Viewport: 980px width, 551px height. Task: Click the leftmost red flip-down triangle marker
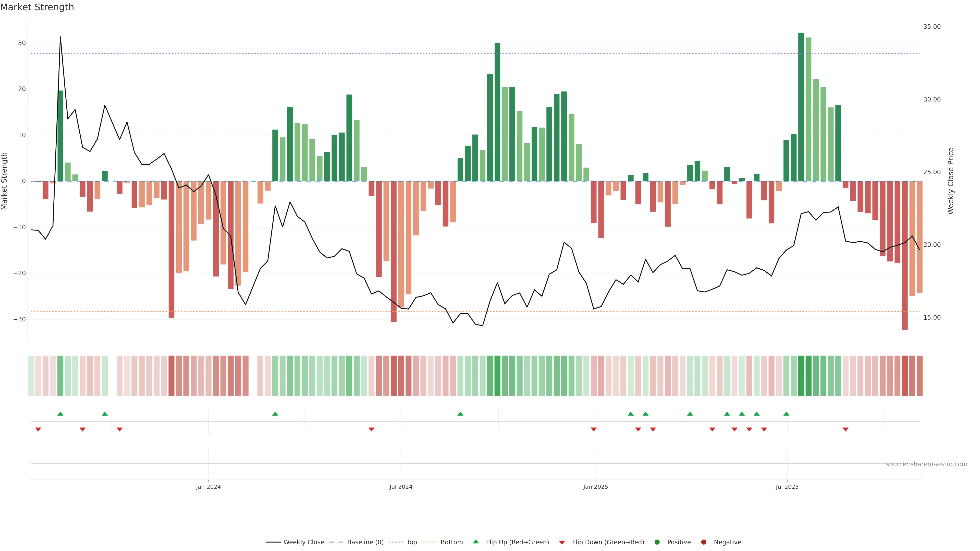pyautogui.click(x=38, y=429)
